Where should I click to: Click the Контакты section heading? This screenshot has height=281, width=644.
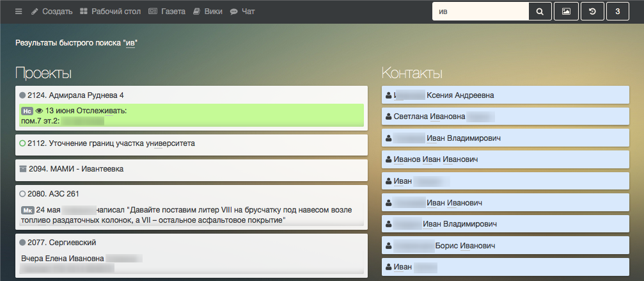click(x=412, y=73)
